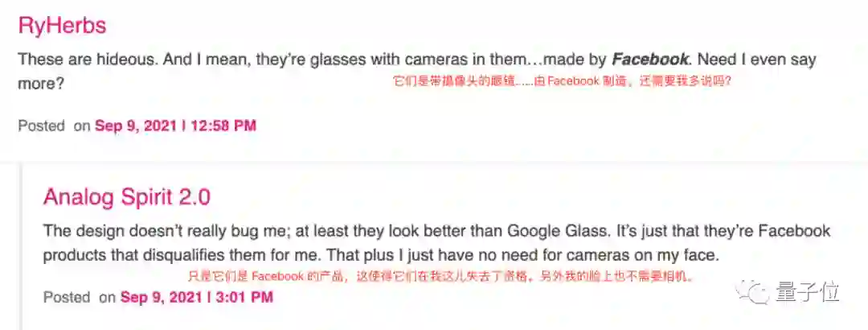This screenshot has height=330, width=868.
Task: Click "no need for cameras on my face"
Action: tap(615, 255)
